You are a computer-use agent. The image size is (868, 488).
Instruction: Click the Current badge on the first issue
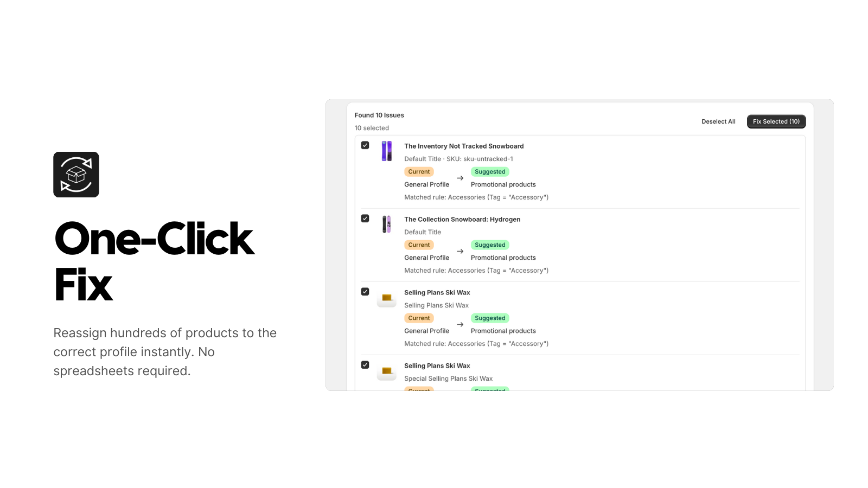pos(419,171)
